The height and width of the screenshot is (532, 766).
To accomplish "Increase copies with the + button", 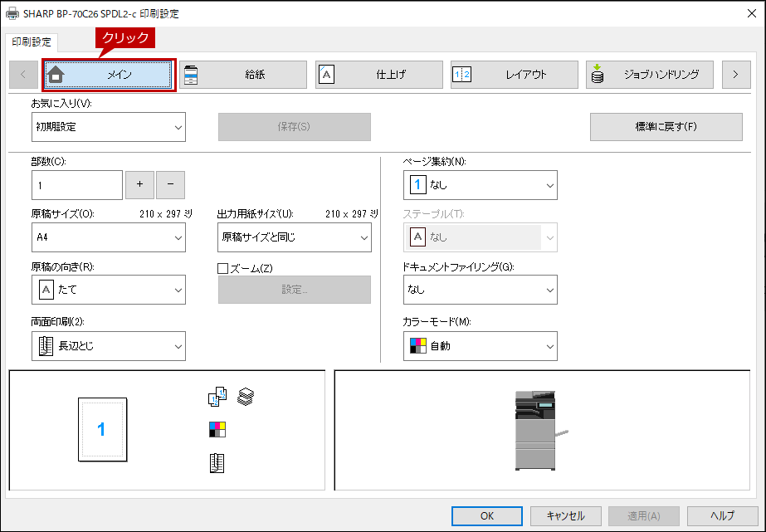I will 139,184.
